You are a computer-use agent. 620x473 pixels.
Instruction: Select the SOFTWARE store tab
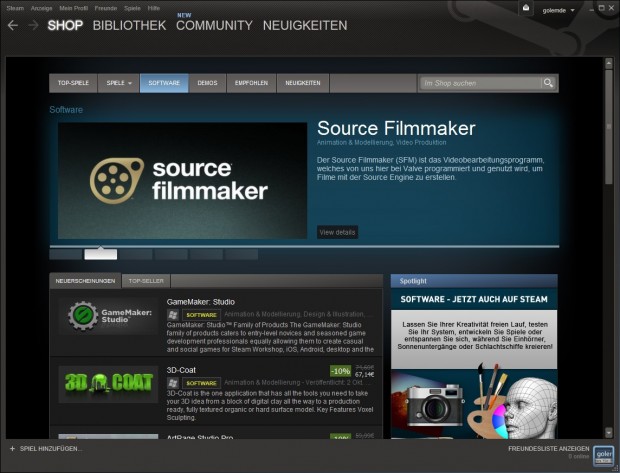point(164,83)
